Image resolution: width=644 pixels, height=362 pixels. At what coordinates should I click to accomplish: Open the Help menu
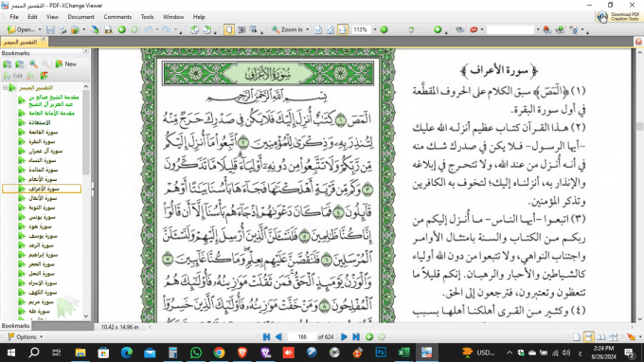point(199,17)
